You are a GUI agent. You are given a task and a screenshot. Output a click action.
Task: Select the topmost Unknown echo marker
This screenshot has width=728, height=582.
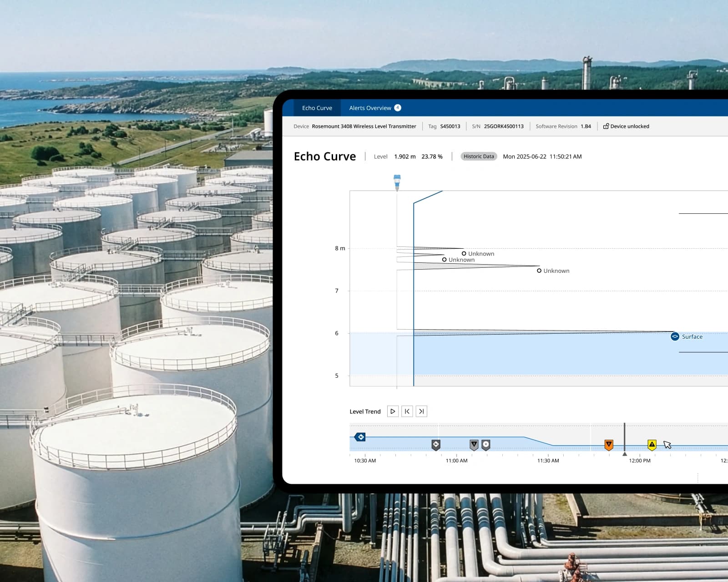(464, 254)
